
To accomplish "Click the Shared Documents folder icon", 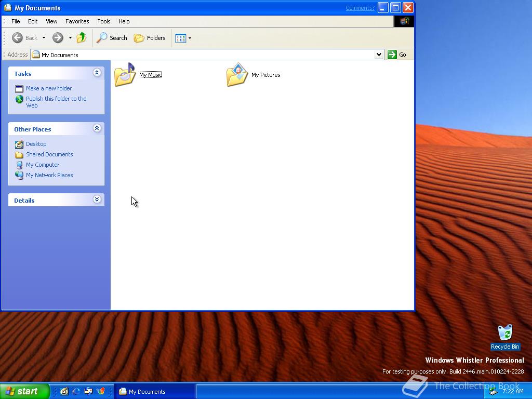I will coord(19,155).
